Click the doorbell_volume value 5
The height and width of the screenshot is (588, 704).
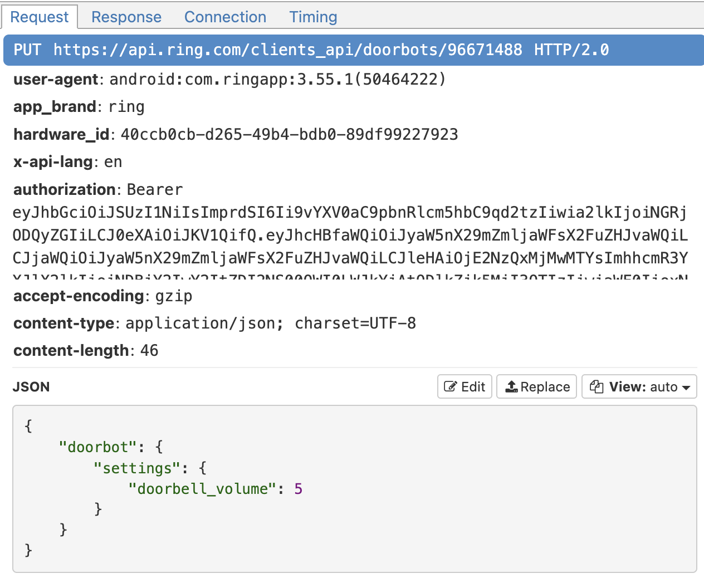tap(299, 489)
